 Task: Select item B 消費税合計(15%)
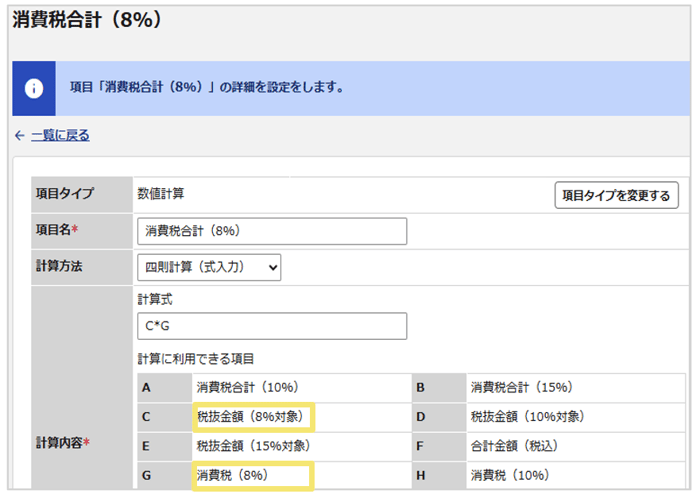pyautogui.click(x=521, y=387)
